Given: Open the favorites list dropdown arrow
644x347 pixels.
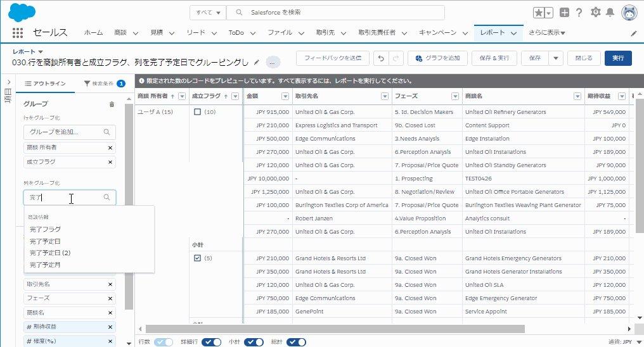Looking at the screenshot, I should click(x=550, y=13).
